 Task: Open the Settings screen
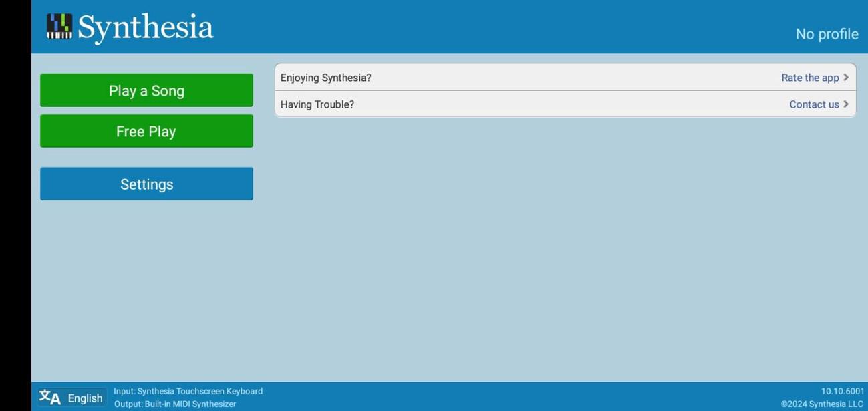[x=146, y=184]
